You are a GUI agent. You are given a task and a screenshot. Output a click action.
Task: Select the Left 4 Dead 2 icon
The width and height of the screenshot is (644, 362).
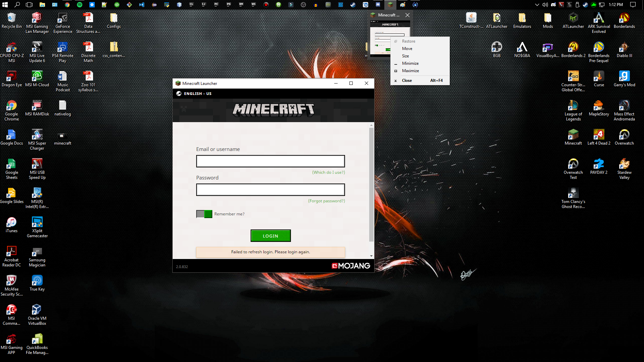point(599,137)
